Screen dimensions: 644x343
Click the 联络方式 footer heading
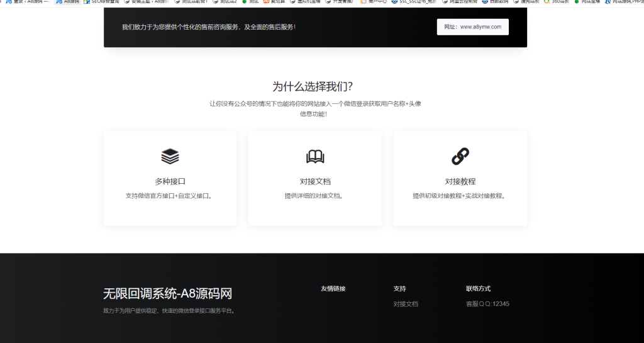coord(478,288)
